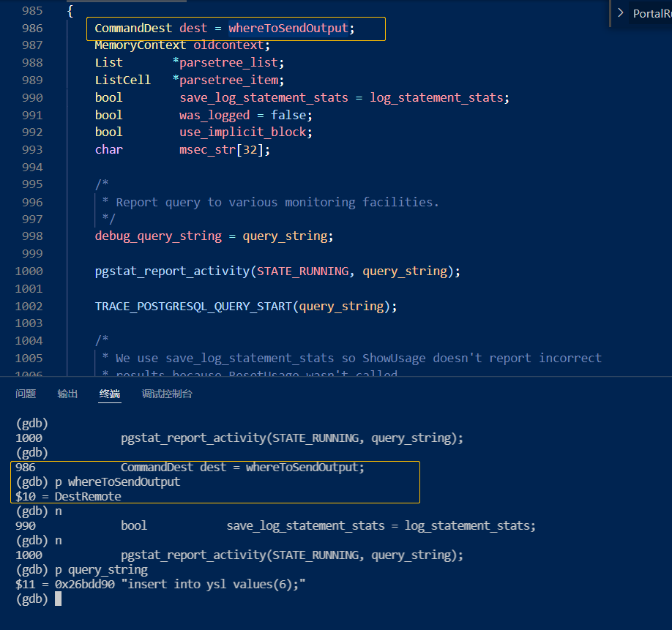Click msec_str on line 993

pyautogui.click(x=207, y=150)
